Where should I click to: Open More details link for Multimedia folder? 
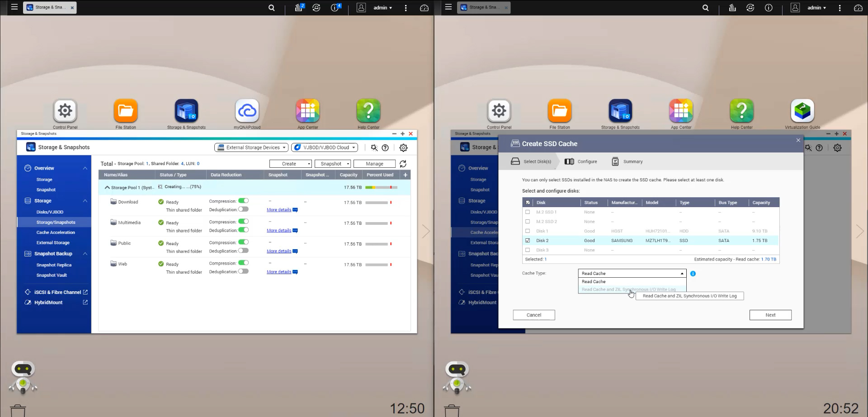tap(279, 231)
